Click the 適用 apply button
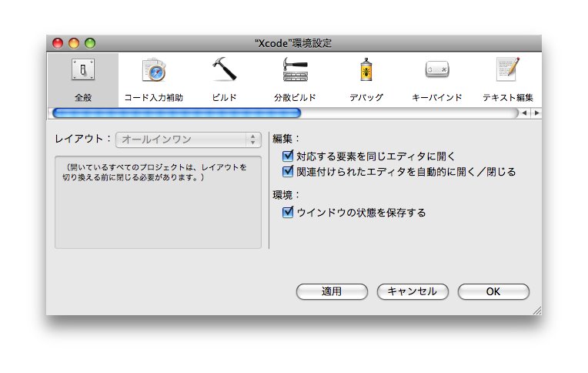The image size is (588, 373). pyautogui.click(x=332, y=291)
